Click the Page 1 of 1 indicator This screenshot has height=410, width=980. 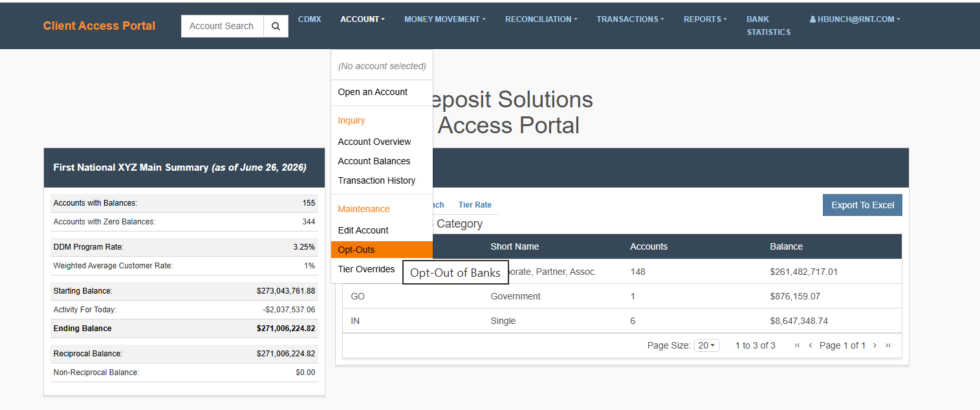843,345
